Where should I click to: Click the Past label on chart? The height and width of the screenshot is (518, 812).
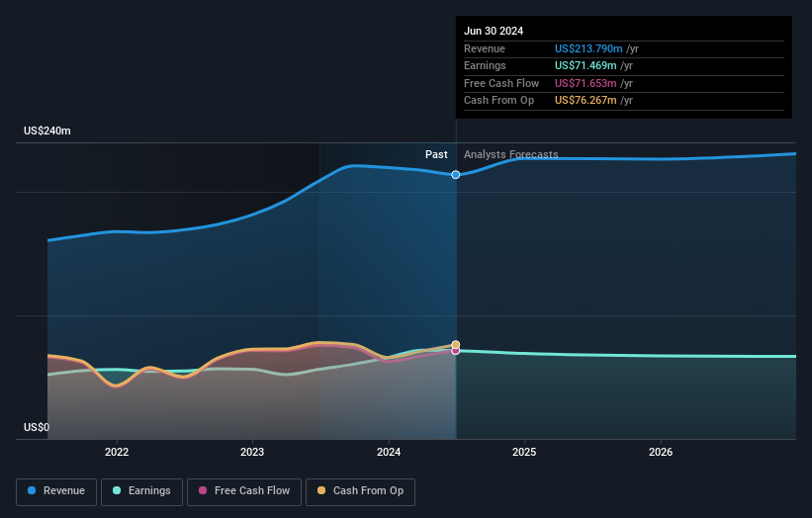click(436, 154)
